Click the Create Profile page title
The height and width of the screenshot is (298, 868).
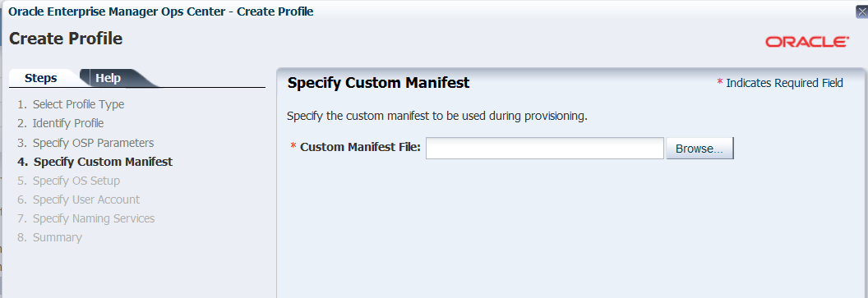coord(66,39)
